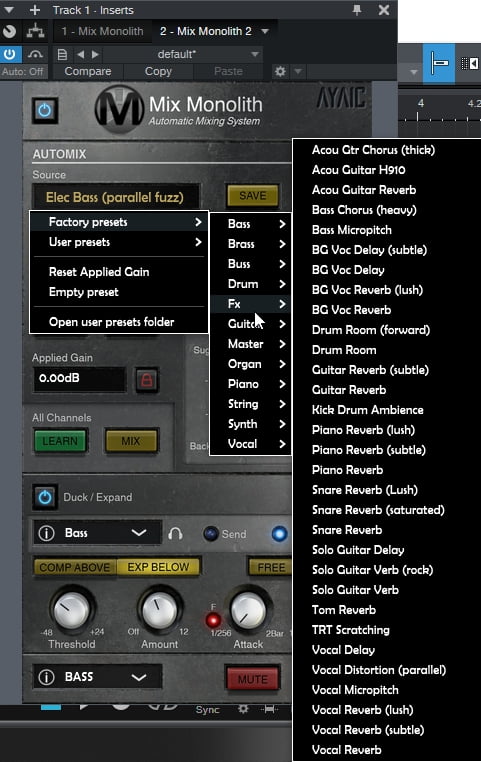The image size is (481, 762).
Task: Click the Mix Monolith M logo
Action: [x=119, y=110]
